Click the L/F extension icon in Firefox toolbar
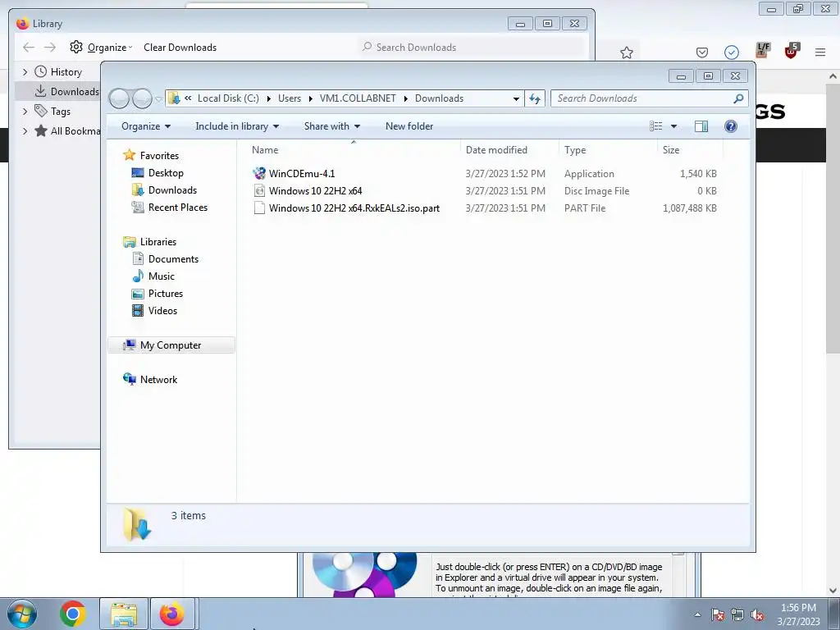Screen dimensions: 840x630 (x=763, y=50)
